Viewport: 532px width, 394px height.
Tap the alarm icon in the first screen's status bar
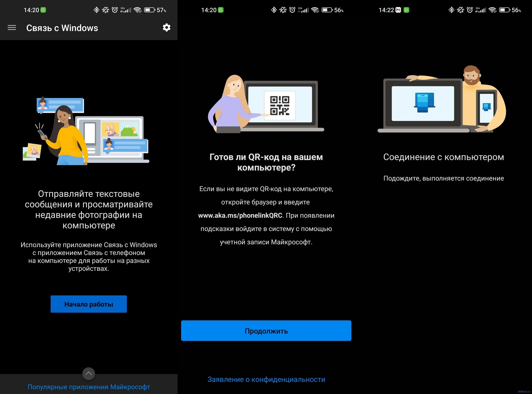[x=115, y=10]
